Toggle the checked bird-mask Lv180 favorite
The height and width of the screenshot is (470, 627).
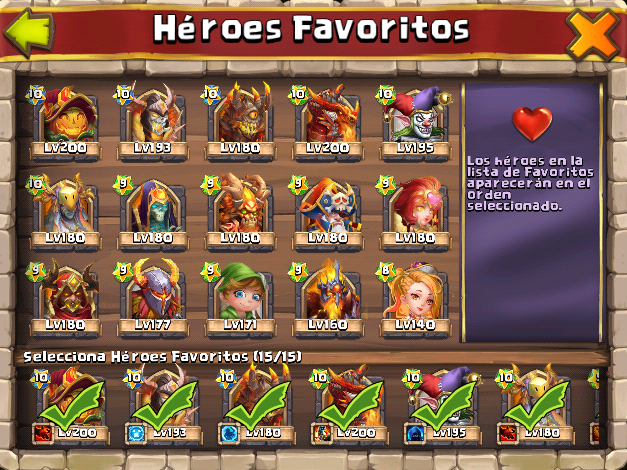pyautogui.click(x=535, y=406)
